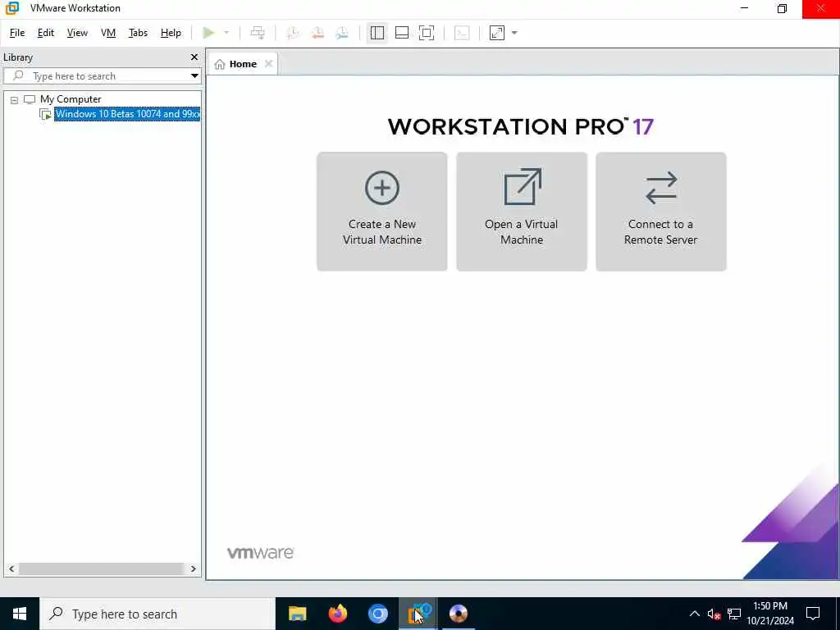Click the VMware Workstation taskbar icon

[418, 614]
